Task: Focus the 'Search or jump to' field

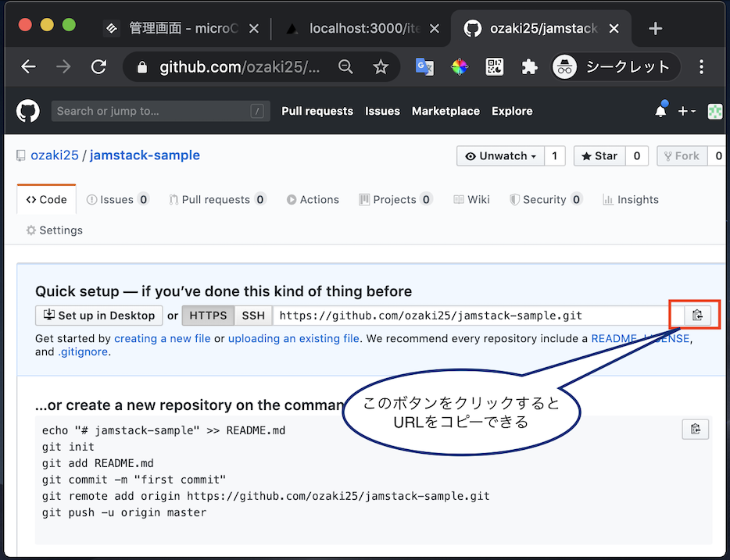Action: pyautogui.click(x=161, y=111)
